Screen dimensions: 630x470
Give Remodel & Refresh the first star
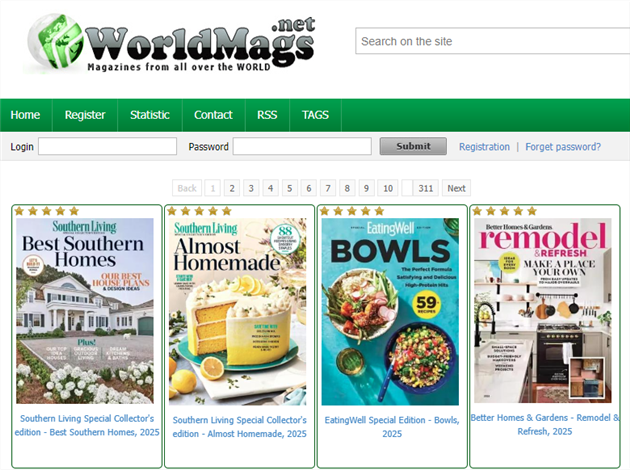click(477, 211)
